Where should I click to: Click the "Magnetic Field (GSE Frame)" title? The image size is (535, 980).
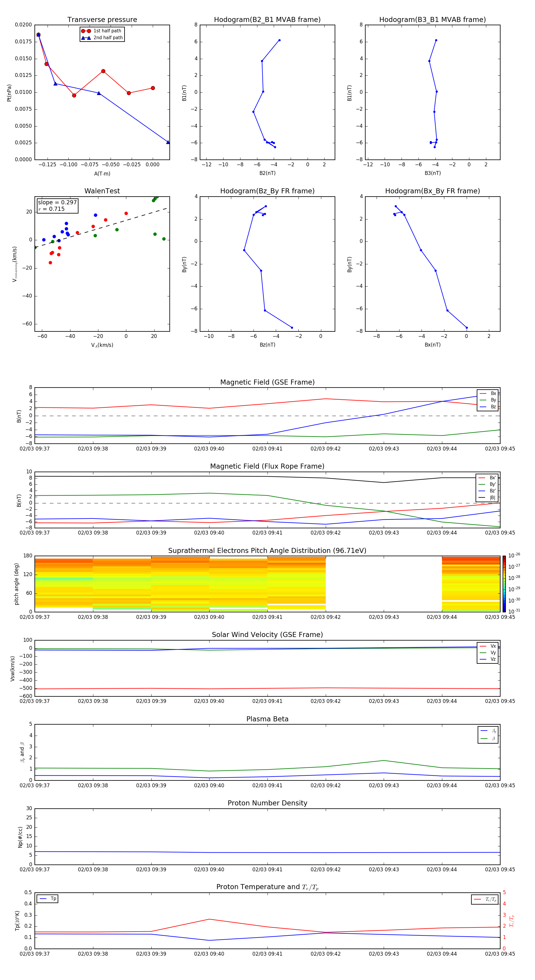pos(267,382)
